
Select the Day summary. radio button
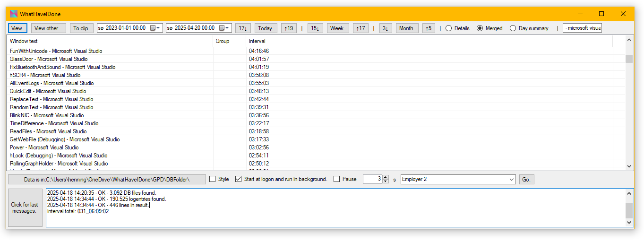[530, 28]
